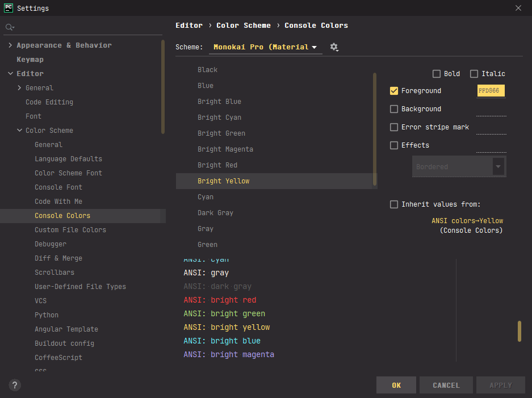532x398 pixels.
Task: Click the scheme settings gear icon
Action: (334, 47)
